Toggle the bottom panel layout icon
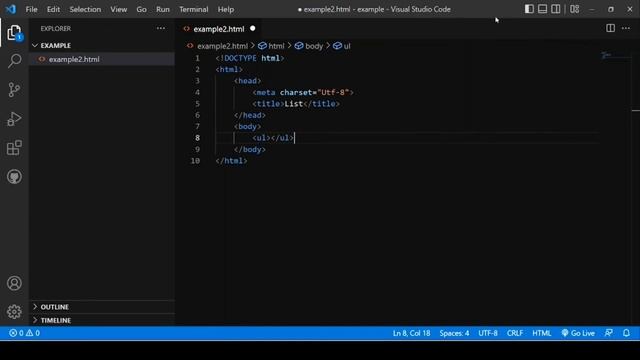Screen dimensions: 640x360 click(x=542, y=9)
